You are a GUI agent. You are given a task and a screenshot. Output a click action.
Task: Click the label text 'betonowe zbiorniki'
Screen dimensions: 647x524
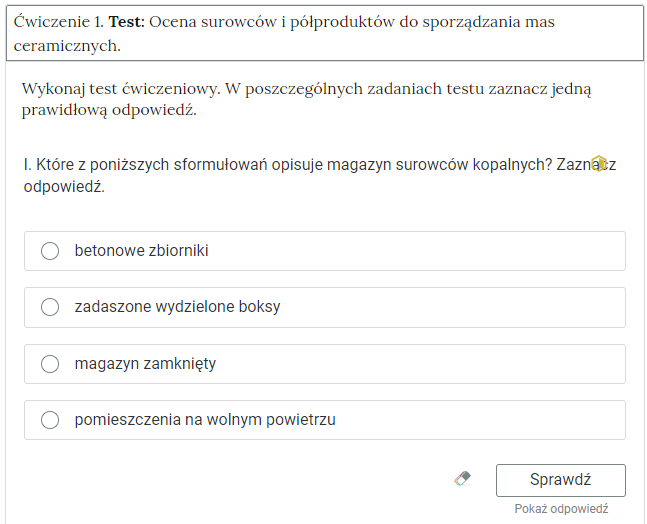[x=142, y=251]
